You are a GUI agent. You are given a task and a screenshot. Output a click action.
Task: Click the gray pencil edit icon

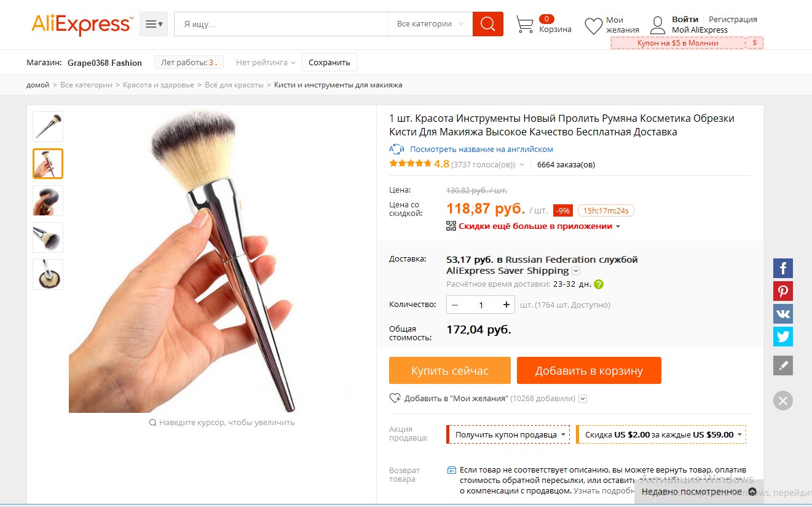(783, 365)
